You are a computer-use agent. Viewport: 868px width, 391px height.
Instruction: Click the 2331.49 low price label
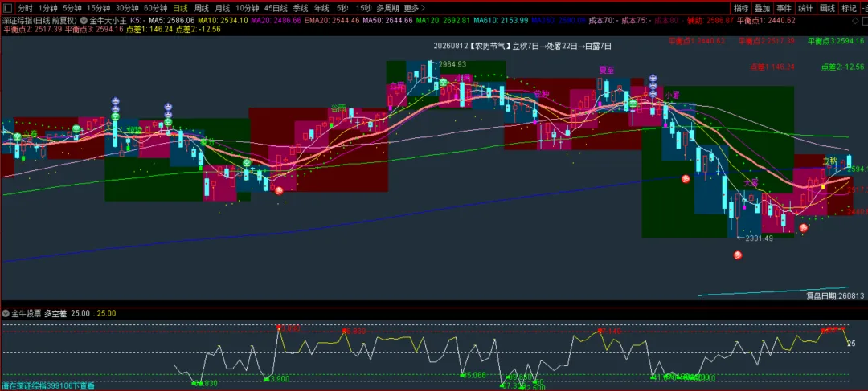tap(759, 238)
